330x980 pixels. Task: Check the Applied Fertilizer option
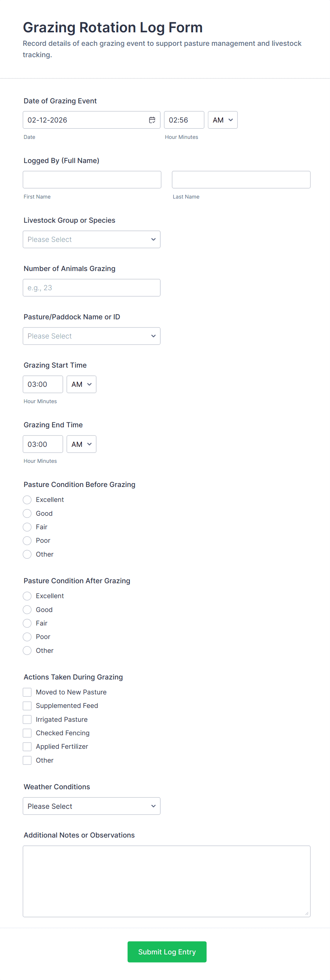pyautogui.click(x=27, y=746)
